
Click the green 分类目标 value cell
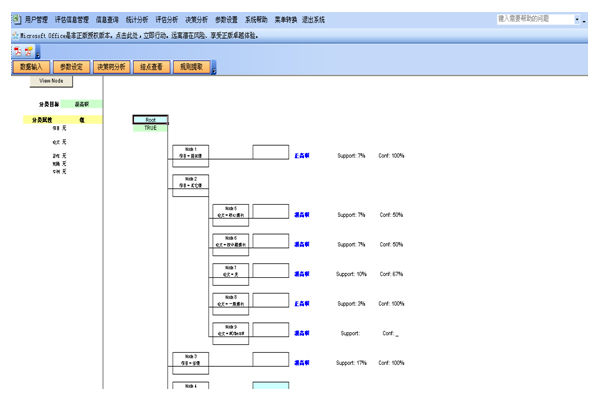pos(81,104)
